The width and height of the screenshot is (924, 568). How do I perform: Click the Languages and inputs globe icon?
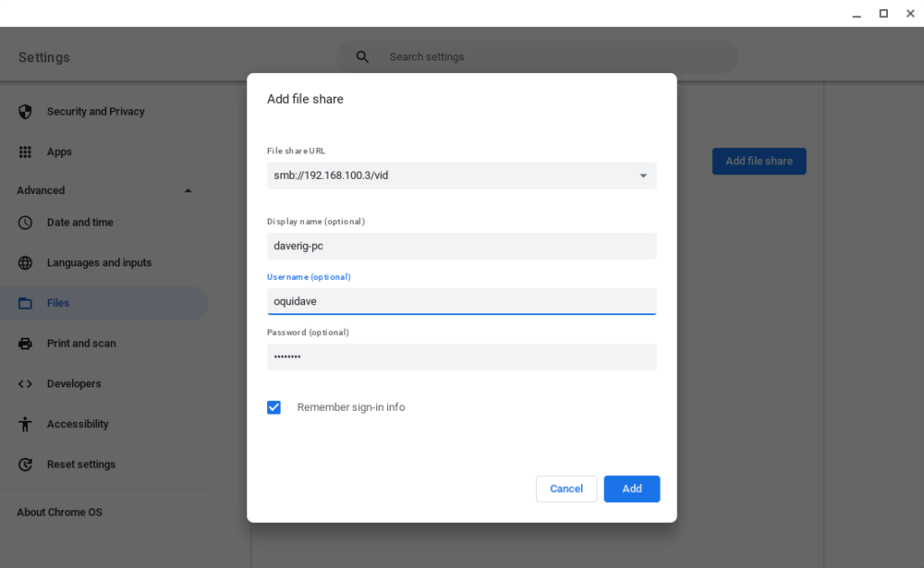[24, 263]
